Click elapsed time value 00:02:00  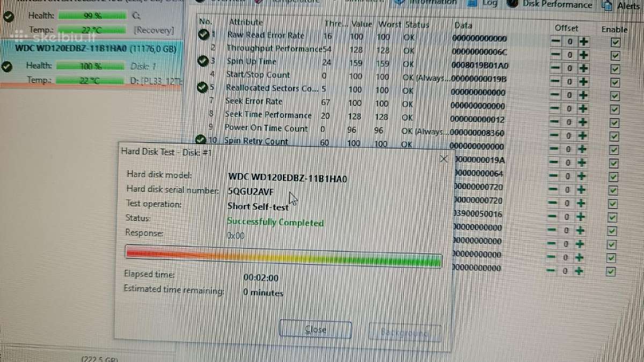pyautogui.click(x=261, y=278)
